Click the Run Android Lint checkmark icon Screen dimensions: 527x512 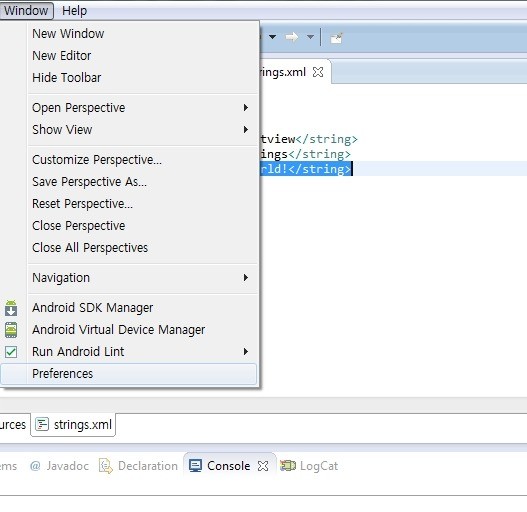coord(11,352)
